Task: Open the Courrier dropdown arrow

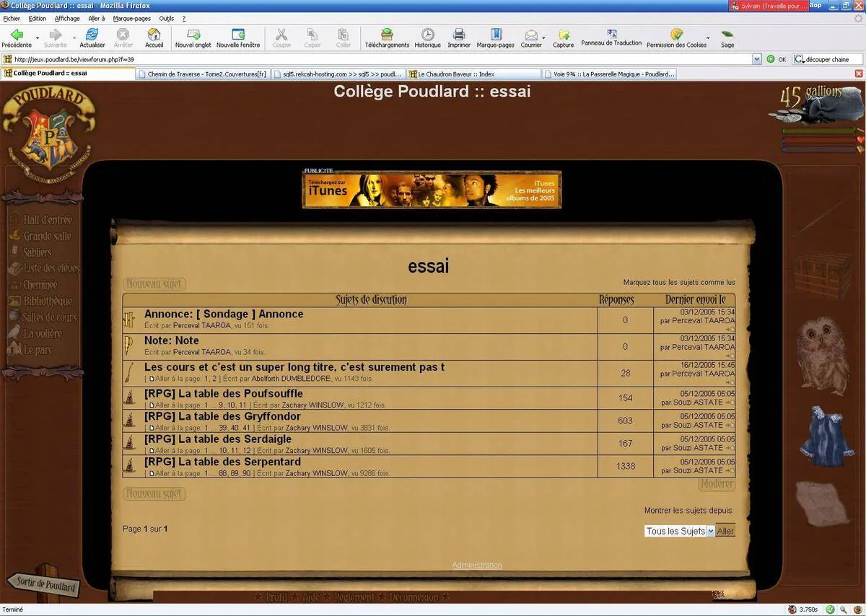Action: coord(543,37)
